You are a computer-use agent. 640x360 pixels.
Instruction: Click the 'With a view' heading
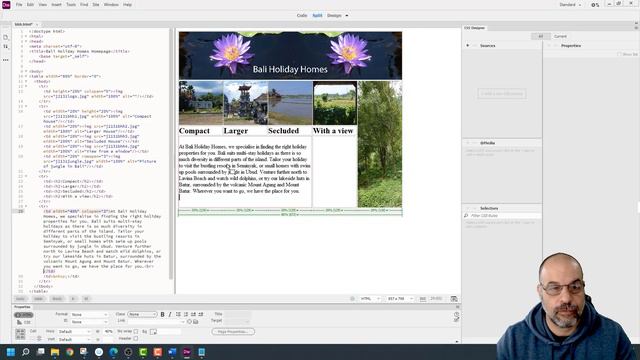coord(333,131)
